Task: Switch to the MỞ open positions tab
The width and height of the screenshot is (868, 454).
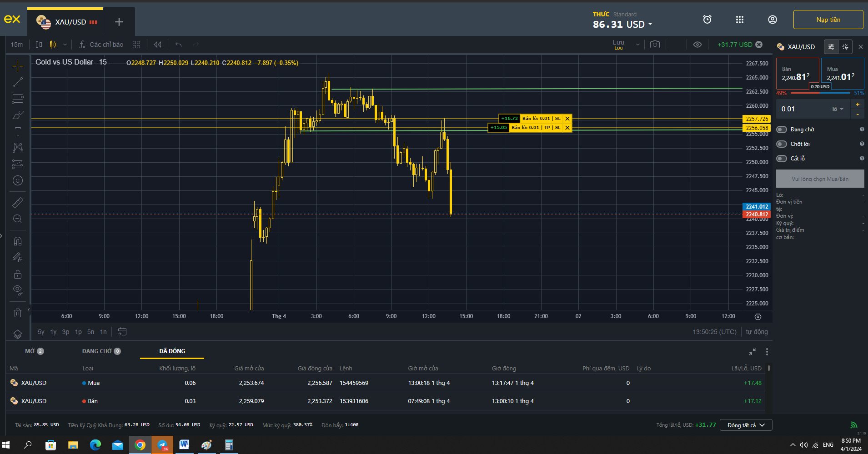Action: coord(35,351)
